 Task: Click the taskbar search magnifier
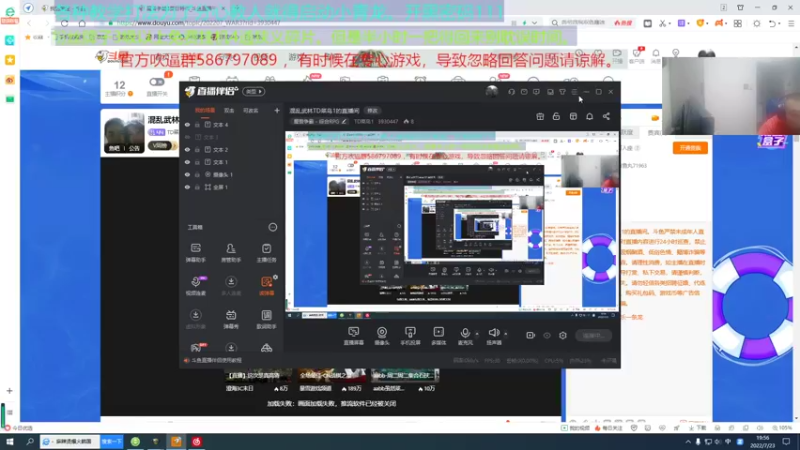(30, 441)
